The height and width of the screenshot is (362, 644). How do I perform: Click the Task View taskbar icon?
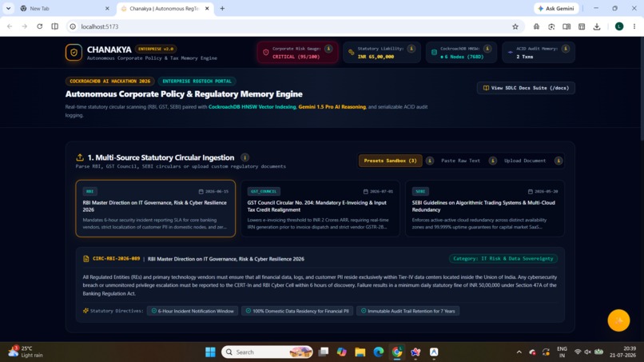click(324, 352)
